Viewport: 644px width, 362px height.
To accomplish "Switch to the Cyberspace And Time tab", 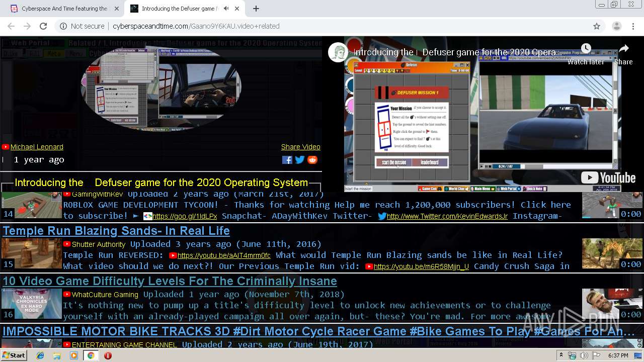I will point(64,9).
